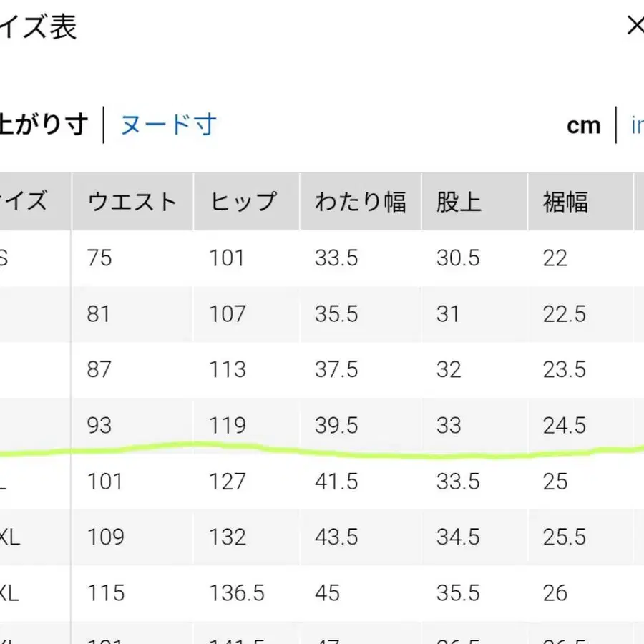Click the ヒップ column header
This screenshot has width=644, height=644.
(x=245, y=201)
